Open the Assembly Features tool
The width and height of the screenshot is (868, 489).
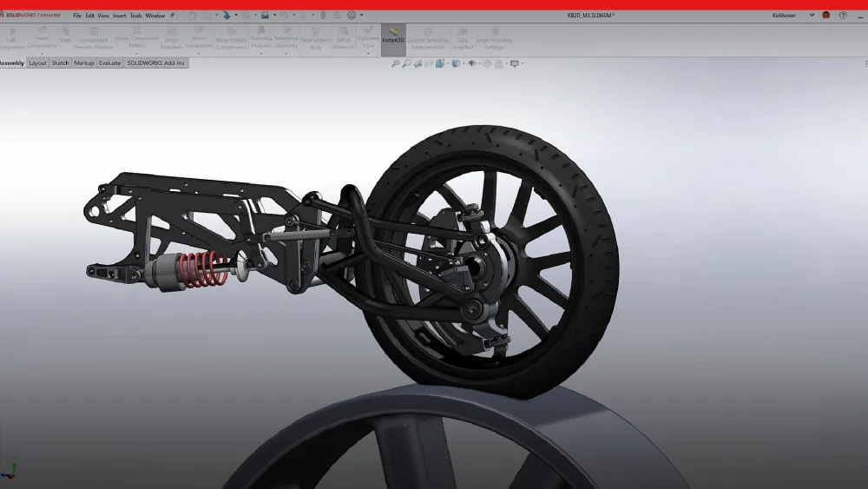pos(261,36)
